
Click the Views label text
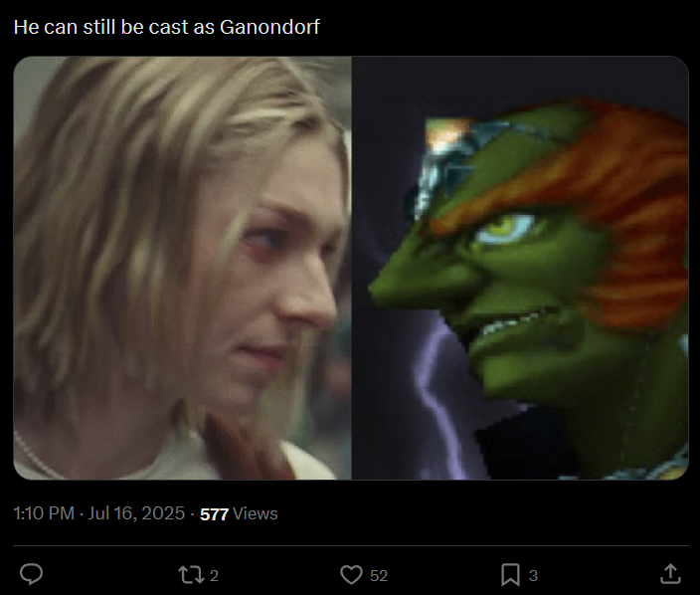256,514
